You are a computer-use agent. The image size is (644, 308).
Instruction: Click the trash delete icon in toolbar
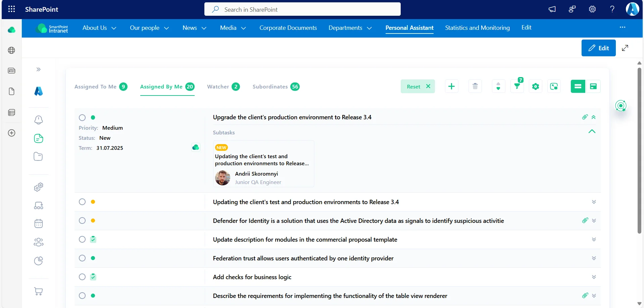point(475,86)
